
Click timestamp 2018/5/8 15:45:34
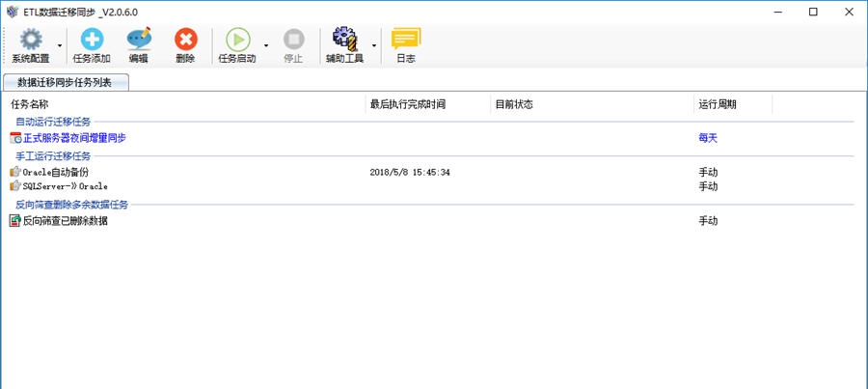(410, 173)
